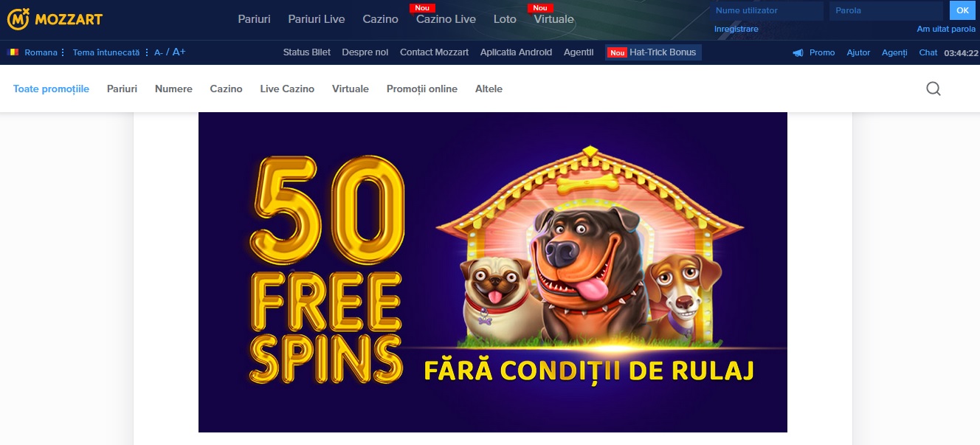Select the Romanian flag icon
This screenshot has height=445, width=980.
(13, 52)
